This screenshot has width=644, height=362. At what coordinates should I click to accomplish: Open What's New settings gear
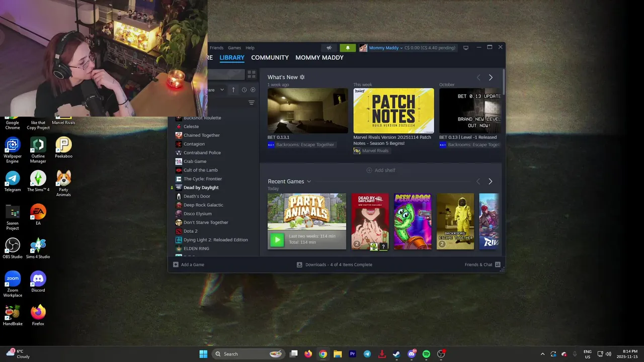point(302,77)
